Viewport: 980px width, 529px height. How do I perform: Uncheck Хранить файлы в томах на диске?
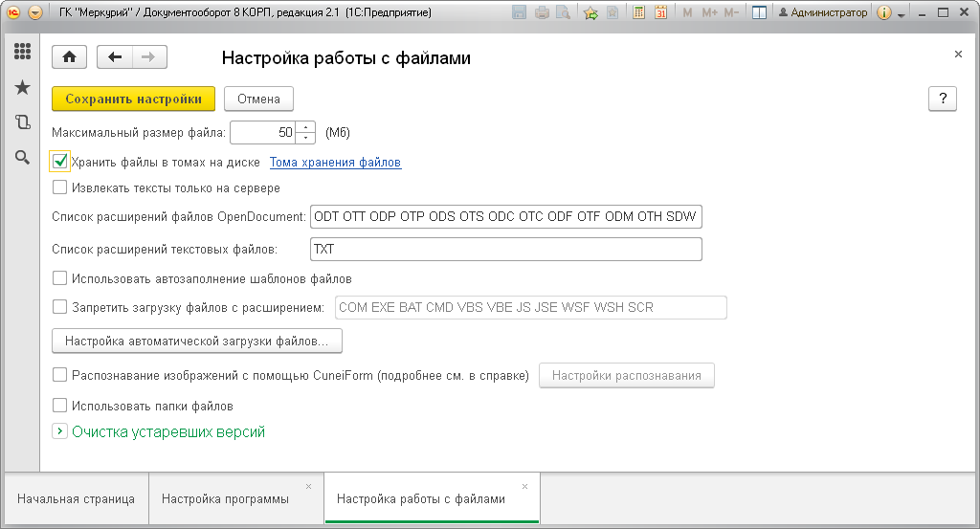coord(60,162)
